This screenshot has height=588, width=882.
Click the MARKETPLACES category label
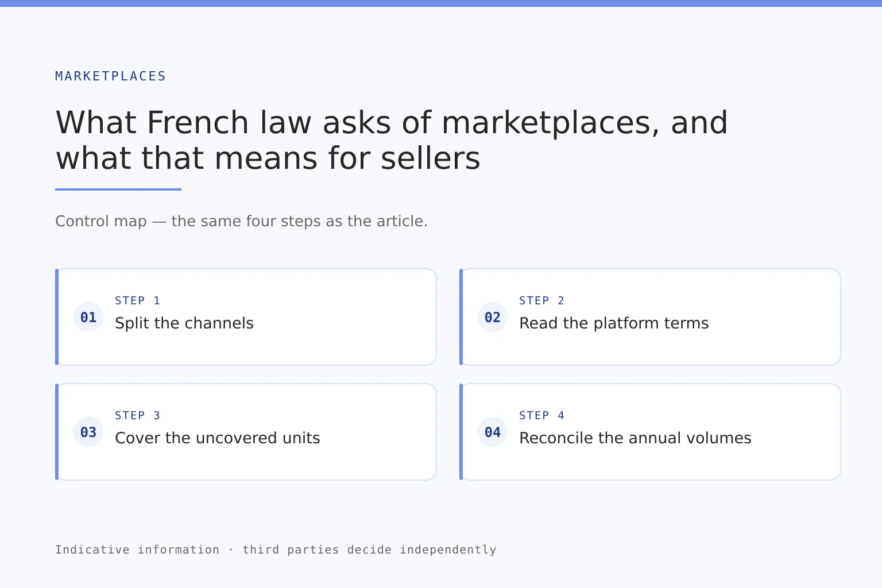pos(110,76)
